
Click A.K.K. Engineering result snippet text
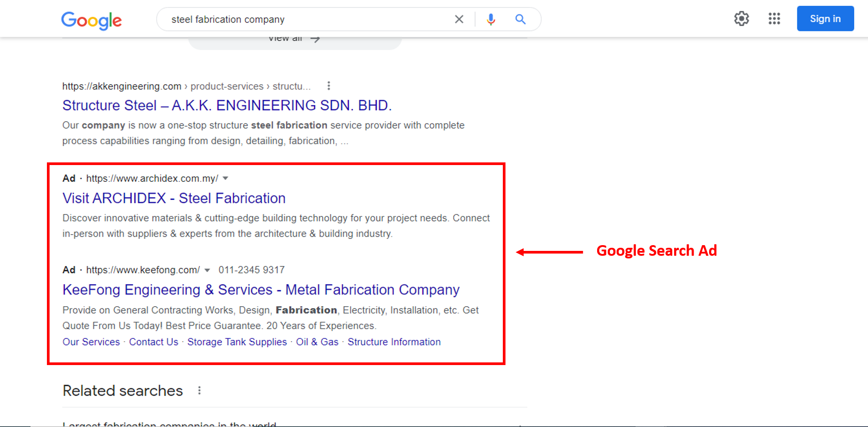[x=263, y=133]
